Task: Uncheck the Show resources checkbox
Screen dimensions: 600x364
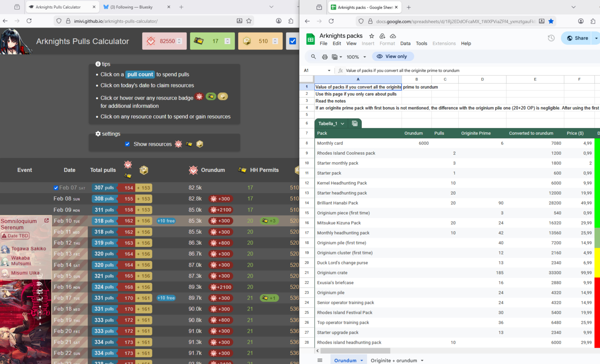Action: 128,144
